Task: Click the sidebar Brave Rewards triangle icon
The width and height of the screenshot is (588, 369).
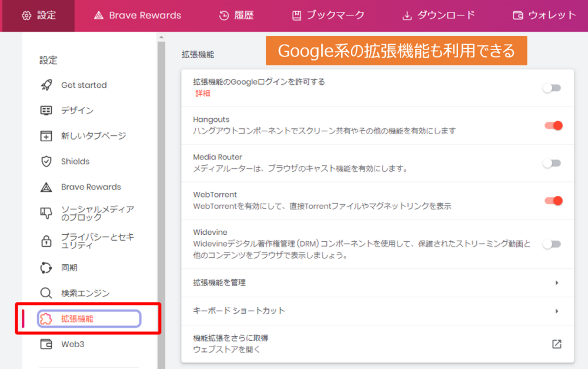Action: (x=46, y=187)
